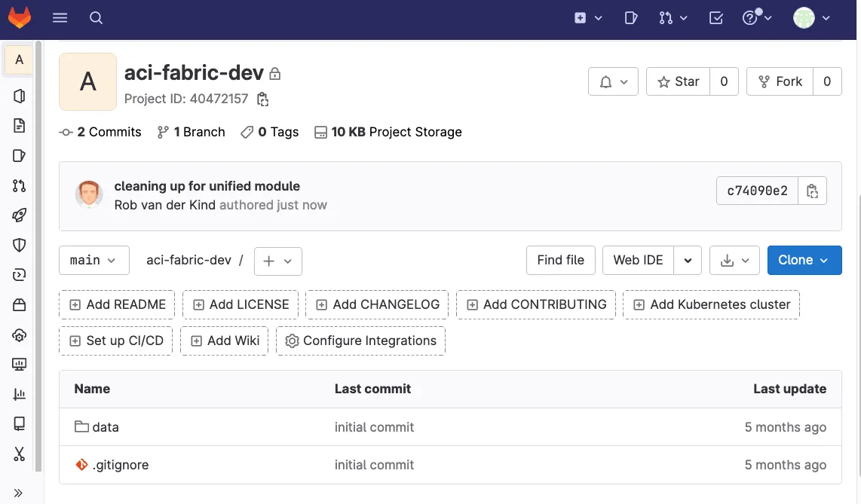Click the search magnifier icon

pyautogui.click(x=96, y=18)
